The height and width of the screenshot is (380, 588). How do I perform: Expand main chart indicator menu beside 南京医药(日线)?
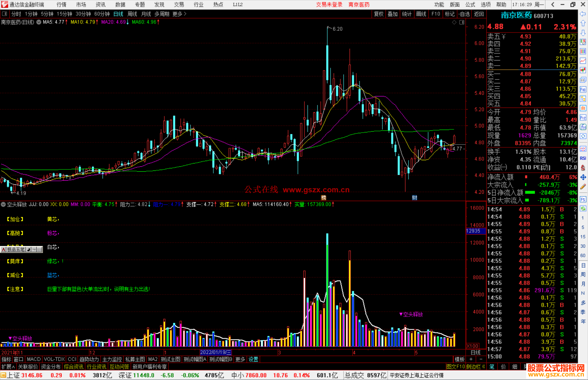click(39, 22)
